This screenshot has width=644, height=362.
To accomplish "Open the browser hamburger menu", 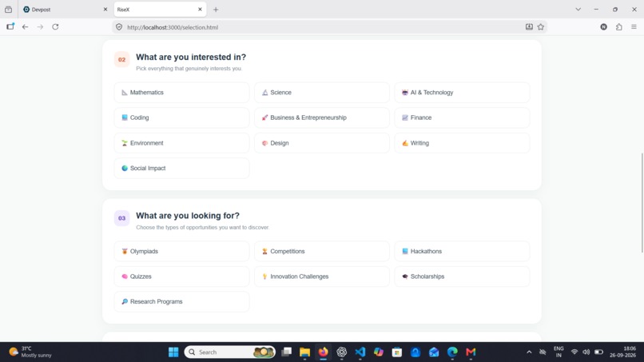I will coord(634,27).
